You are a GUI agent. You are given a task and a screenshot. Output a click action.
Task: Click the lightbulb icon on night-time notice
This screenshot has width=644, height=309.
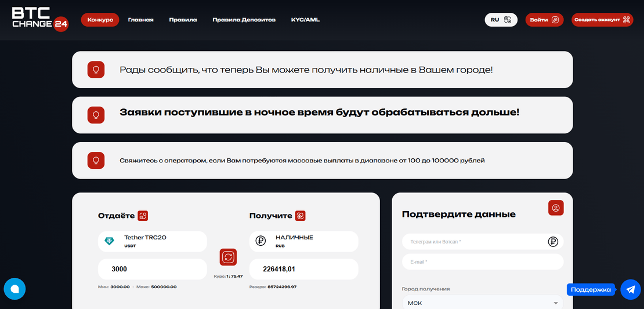96,115
